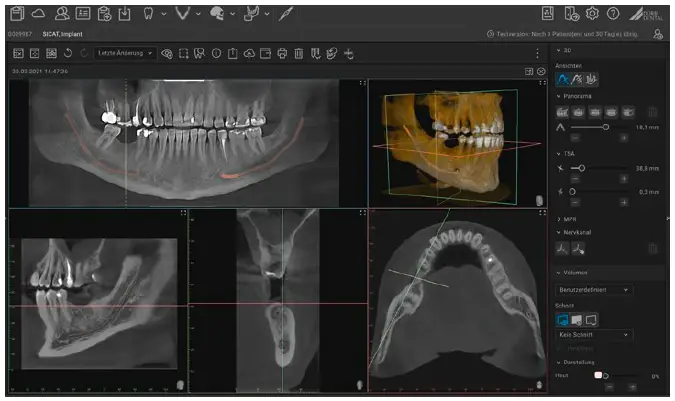Open the help question mark button
675x401 pixels.
coord(612,13)
